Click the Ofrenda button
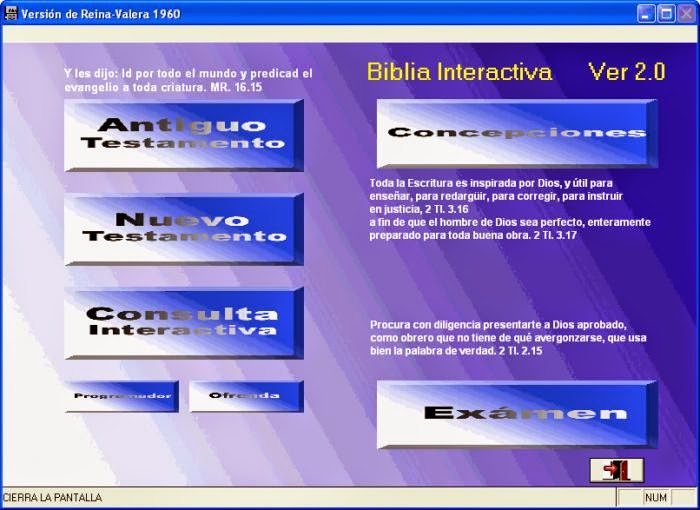Screen dimensions: 700x510 pos(246,396)
